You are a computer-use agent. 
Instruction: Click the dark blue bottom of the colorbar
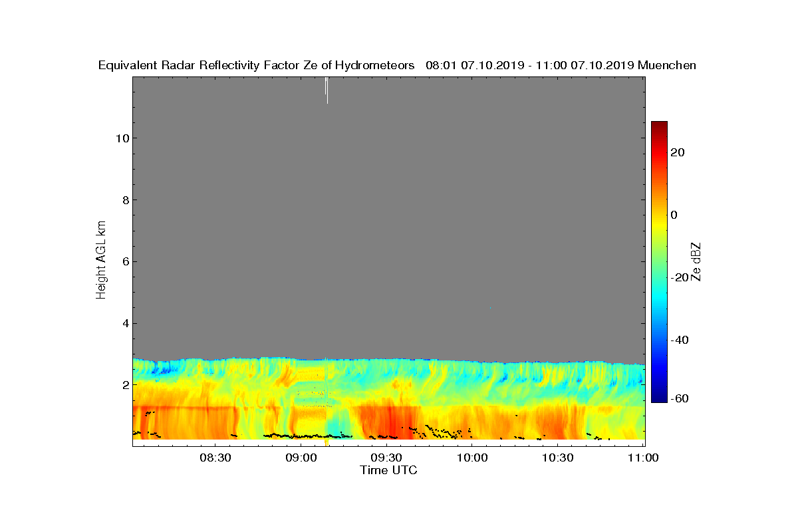[659, 397]
